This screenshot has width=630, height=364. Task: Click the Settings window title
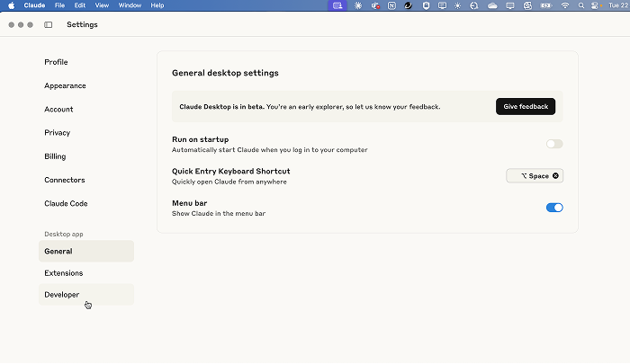[x=82, y=25]
